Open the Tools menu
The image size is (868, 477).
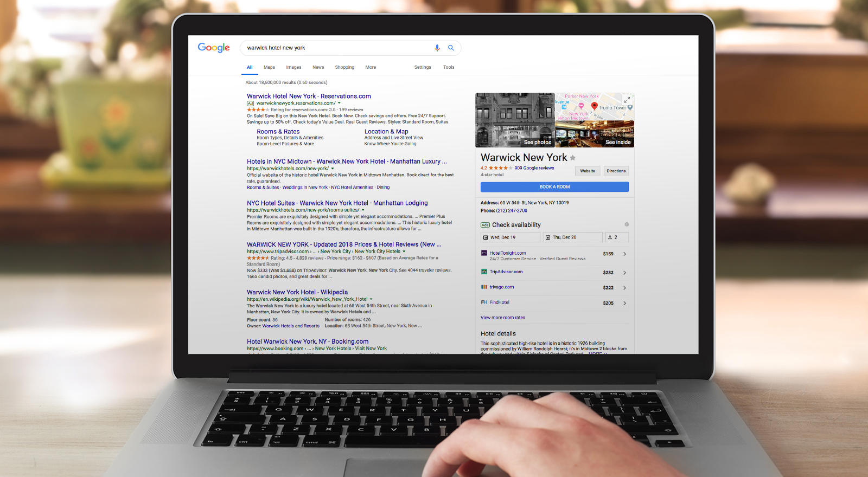449,67
